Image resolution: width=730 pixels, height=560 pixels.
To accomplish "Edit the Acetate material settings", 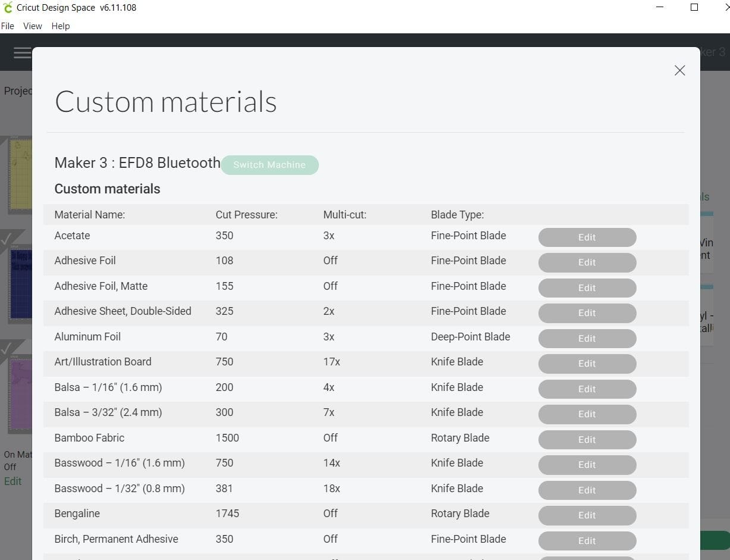I will (x=587, y=237).
